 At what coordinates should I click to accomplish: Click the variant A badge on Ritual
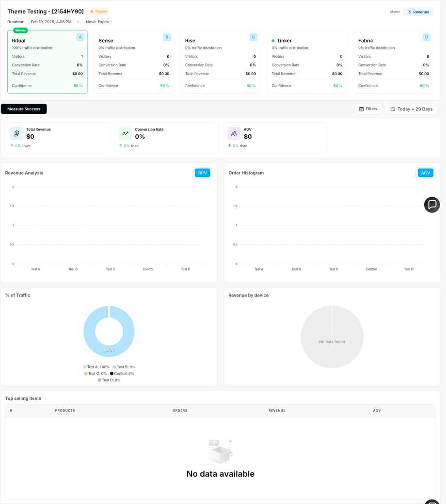[x=80, y=37]
